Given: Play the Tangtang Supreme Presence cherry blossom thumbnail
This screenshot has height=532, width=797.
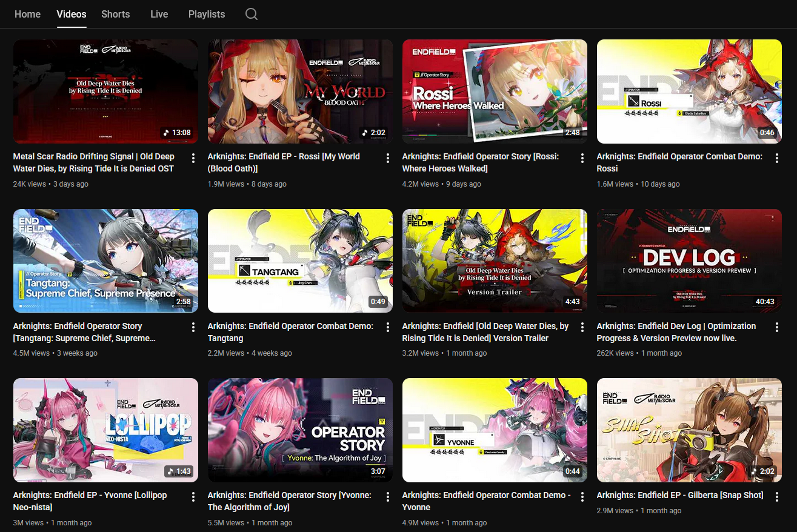Looking at the screenshot, I should 105,261.
